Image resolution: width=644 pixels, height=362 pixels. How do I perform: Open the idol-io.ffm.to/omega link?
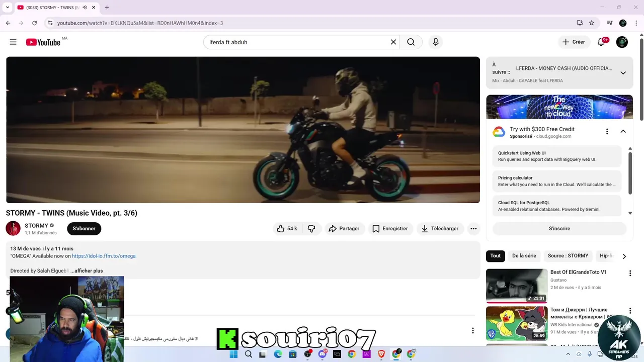tap(104, 256)
